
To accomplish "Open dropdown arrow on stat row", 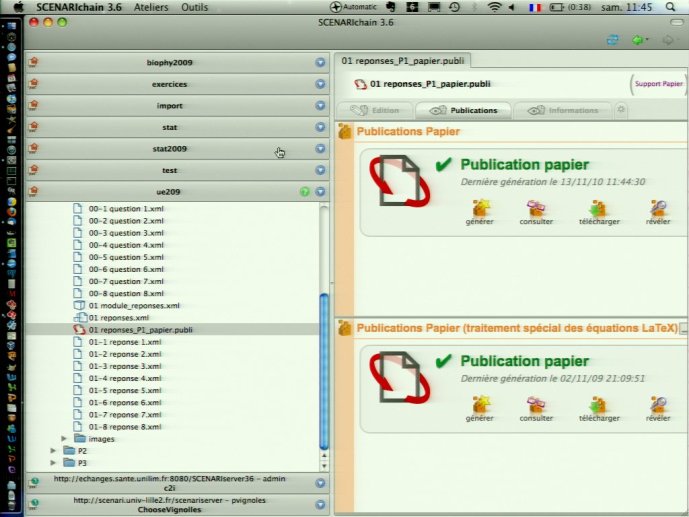I will (320, 127).
